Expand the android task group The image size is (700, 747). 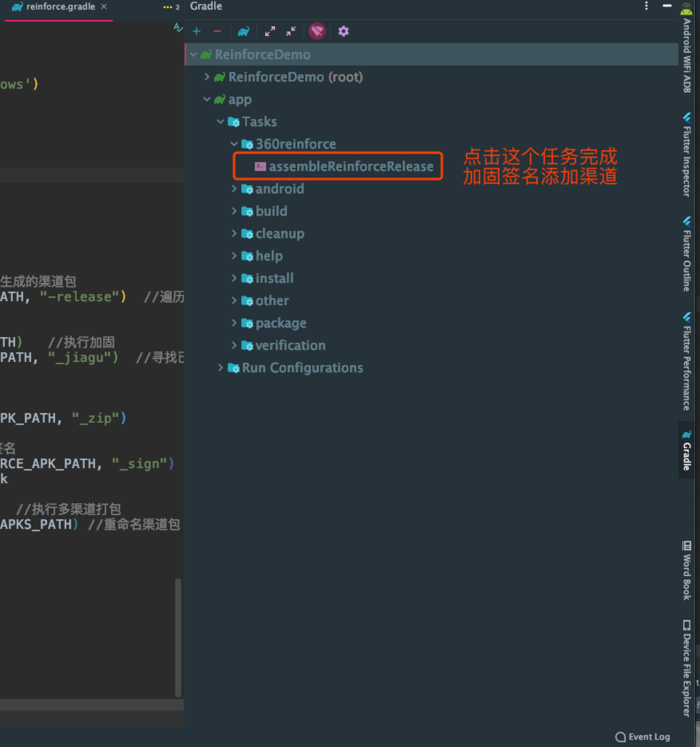click(234, 189)
